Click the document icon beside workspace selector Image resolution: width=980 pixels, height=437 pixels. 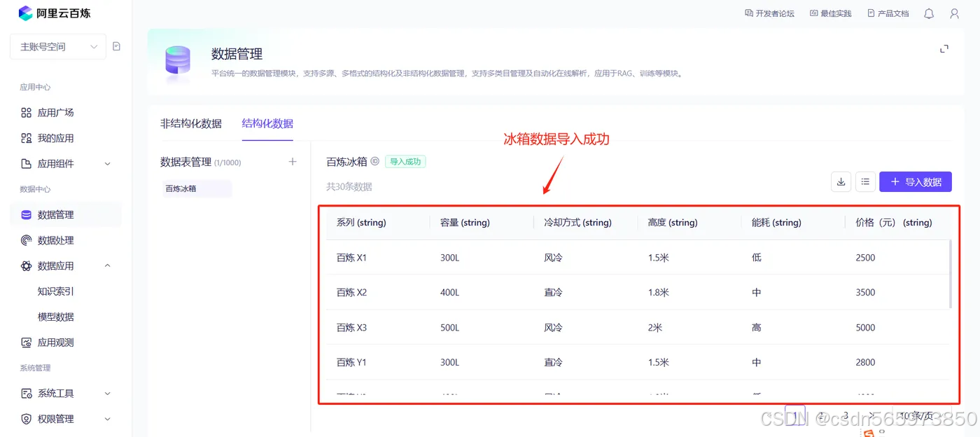(x=117, y=47)
